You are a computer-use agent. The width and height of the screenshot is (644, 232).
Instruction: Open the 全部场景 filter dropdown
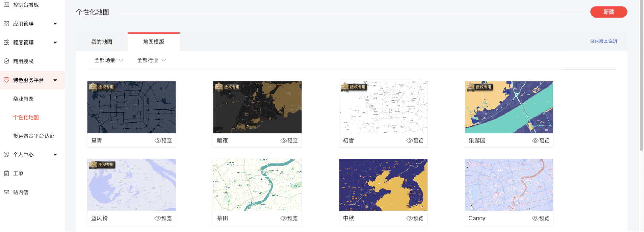click(x=108, y=61)
